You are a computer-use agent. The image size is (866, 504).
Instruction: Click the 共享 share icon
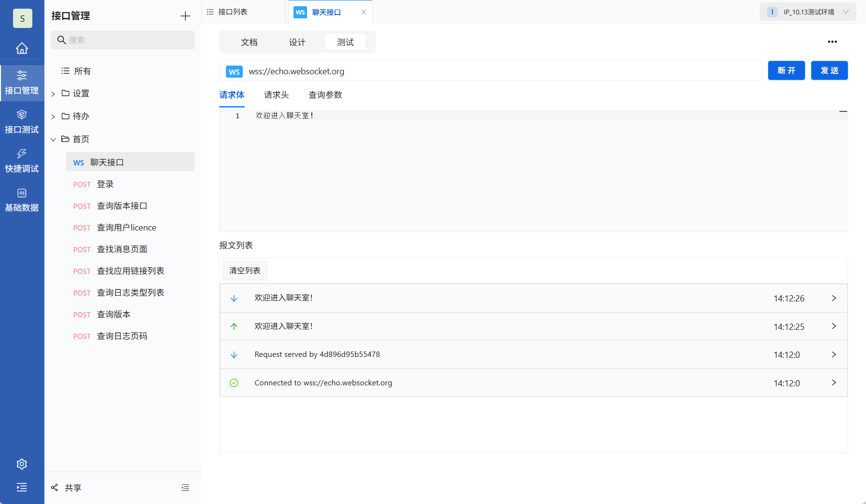55,488
